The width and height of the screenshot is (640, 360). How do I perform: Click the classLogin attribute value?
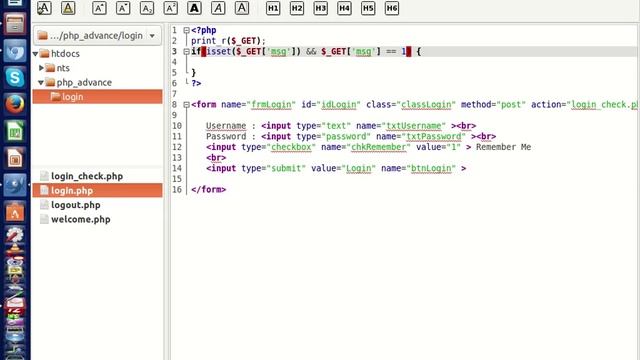pos(426,104)
